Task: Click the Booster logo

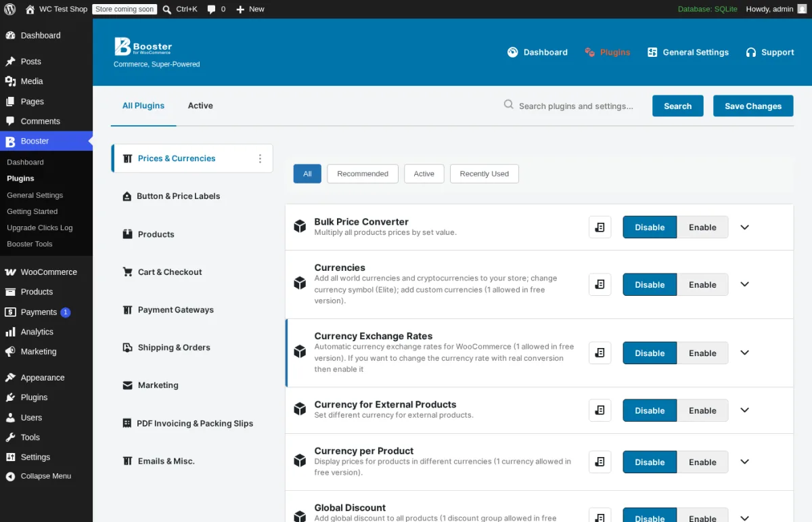Action: pos(143,47)
